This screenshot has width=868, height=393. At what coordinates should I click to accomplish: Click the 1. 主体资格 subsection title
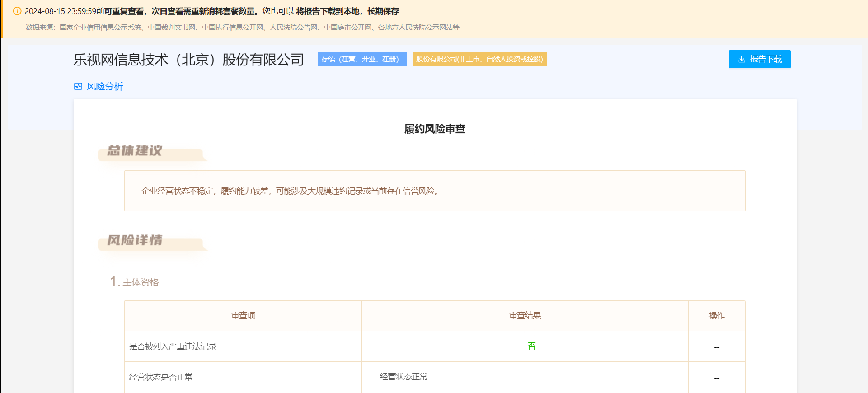point(135,282)
